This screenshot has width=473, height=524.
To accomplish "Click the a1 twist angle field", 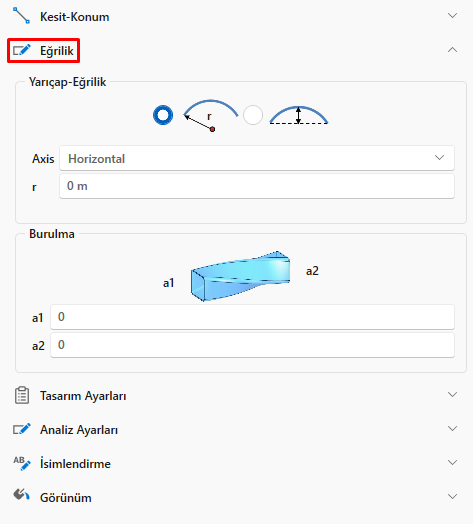I will coord(252,317).
